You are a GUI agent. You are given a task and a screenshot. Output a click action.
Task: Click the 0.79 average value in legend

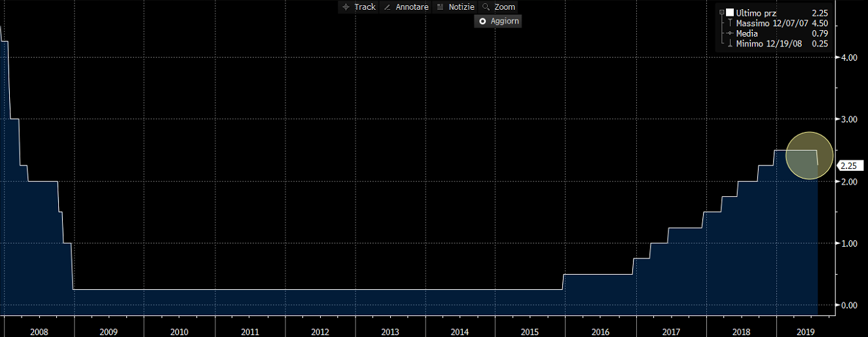coord(820,33)
